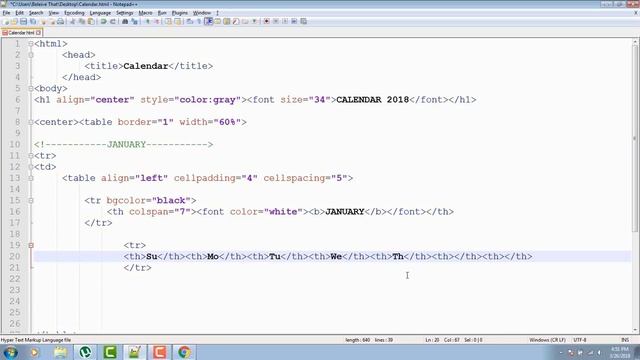Click the Print toolbar icon
640x360 pixels.
coord(60,21)
